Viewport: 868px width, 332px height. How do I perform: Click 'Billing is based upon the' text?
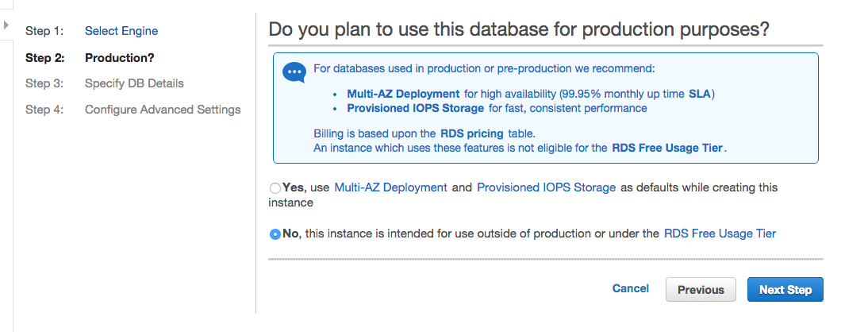[374, 133]
